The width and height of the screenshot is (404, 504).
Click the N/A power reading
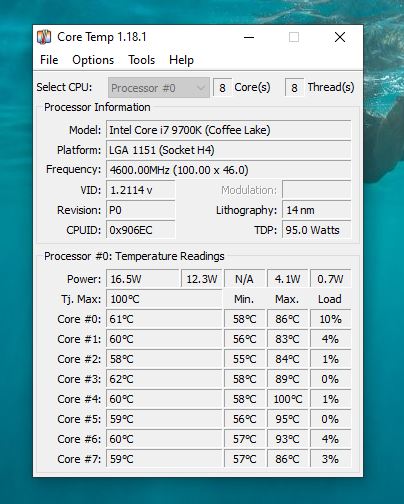[x=245, y=279]
